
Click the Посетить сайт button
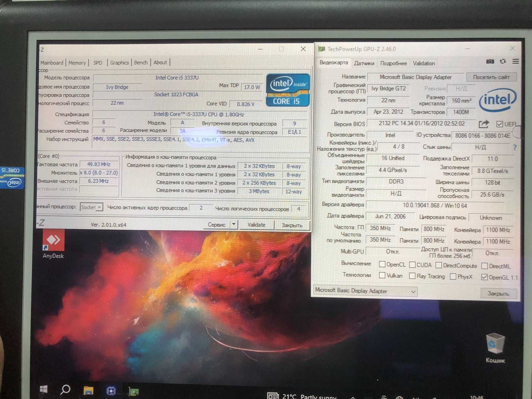491,77
